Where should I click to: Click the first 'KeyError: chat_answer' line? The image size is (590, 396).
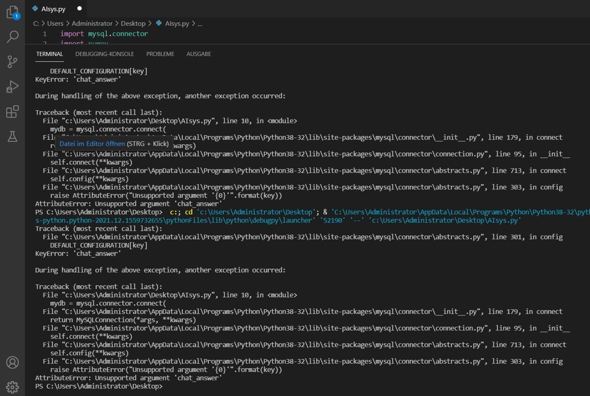pyautogui.click(x=78, y=79)
